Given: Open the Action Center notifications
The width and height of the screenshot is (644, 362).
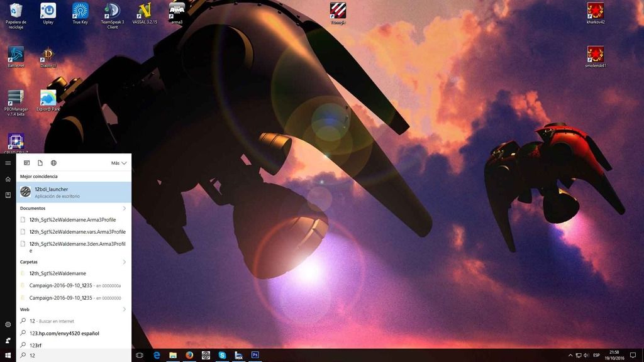Looking at the screenshot, I should click(633, 356).
